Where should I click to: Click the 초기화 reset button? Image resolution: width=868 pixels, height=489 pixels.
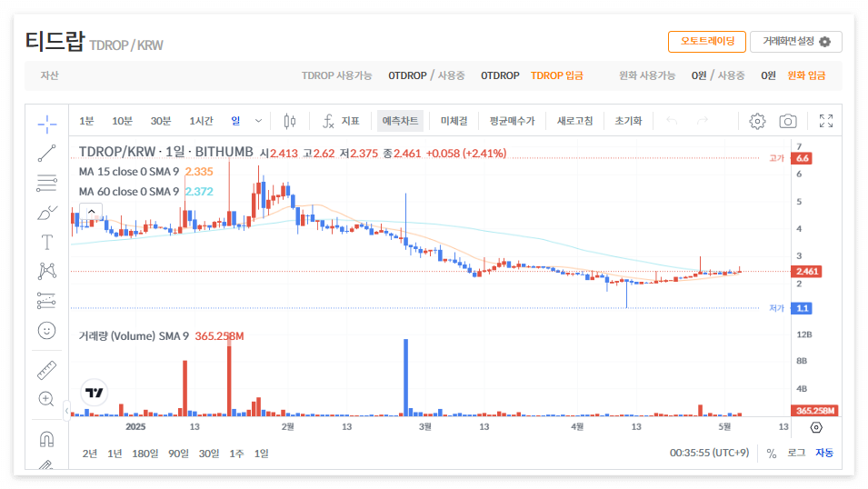[x=628, y=121]
